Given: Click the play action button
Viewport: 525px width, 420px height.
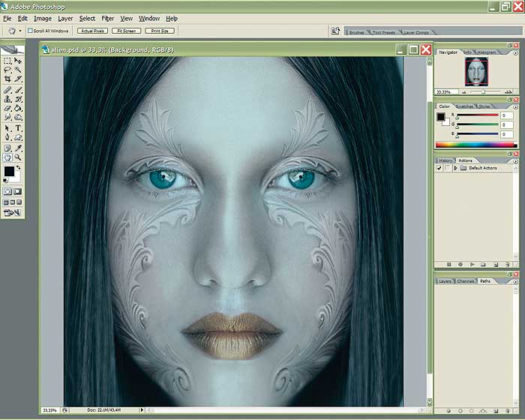Looking at the screenshot, I should (x=472, y=265).
